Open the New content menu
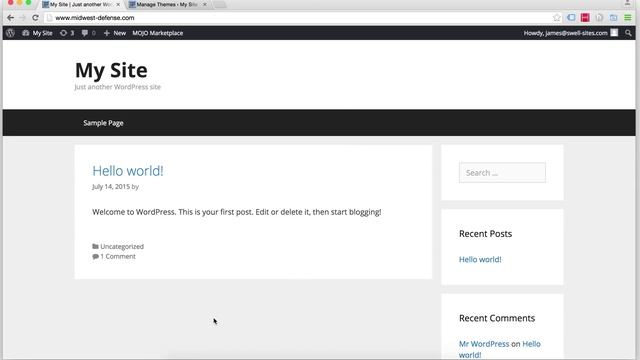 (x=115, y=33)
